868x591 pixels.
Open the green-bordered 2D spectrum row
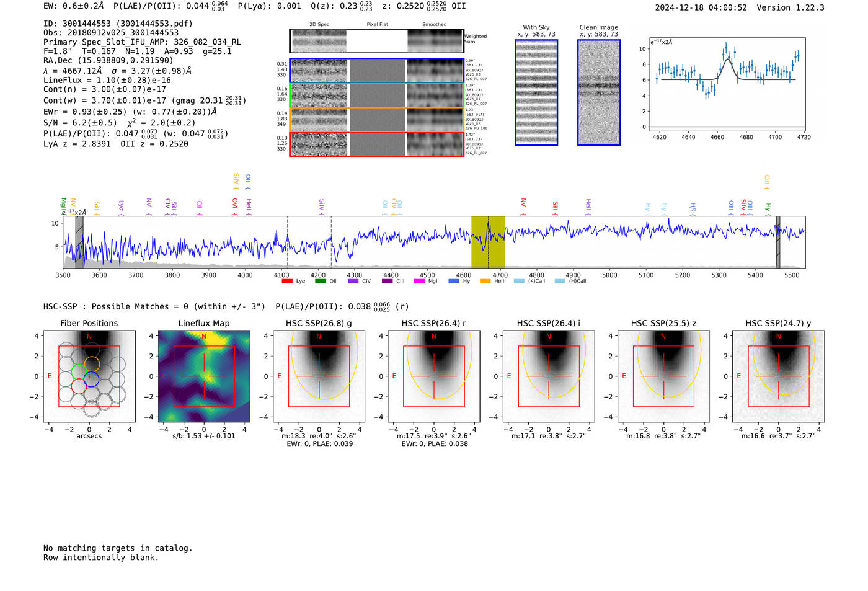376,96
